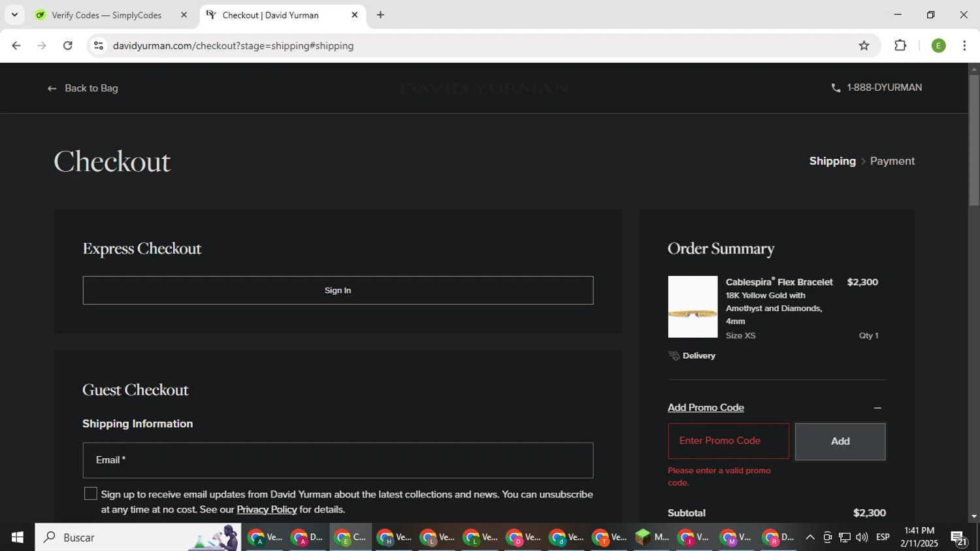Open the Windows Start menu

click(x=17, y=537)
